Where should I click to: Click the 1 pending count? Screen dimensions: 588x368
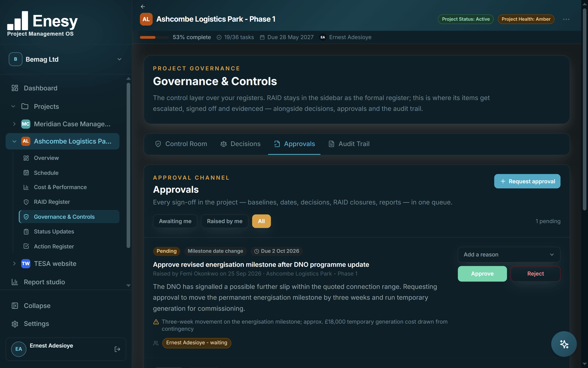548,221
